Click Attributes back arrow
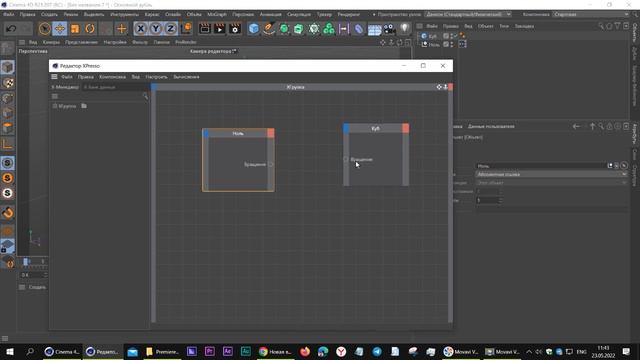 coord(576,127)
